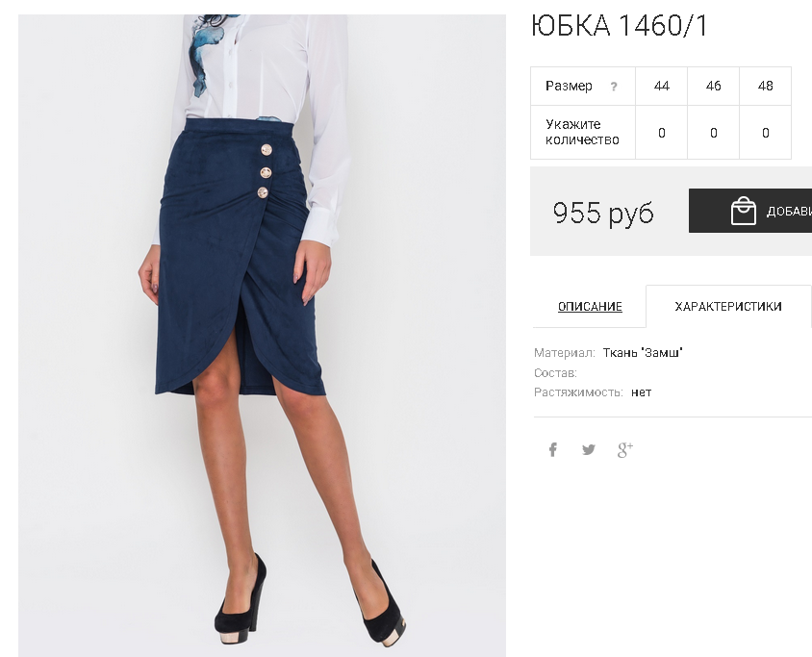The image size is (812, 657).
Task: Select the size 46 column header
Action: [713, 86]
